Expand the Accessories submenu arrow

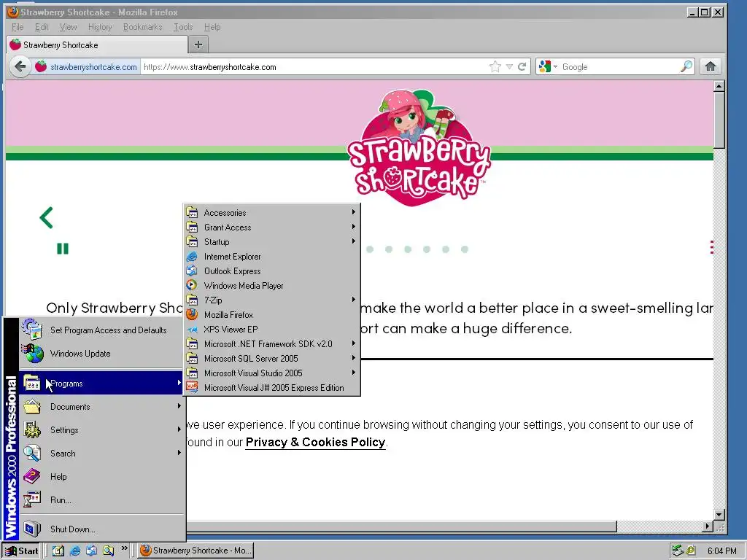coord(354,212)
